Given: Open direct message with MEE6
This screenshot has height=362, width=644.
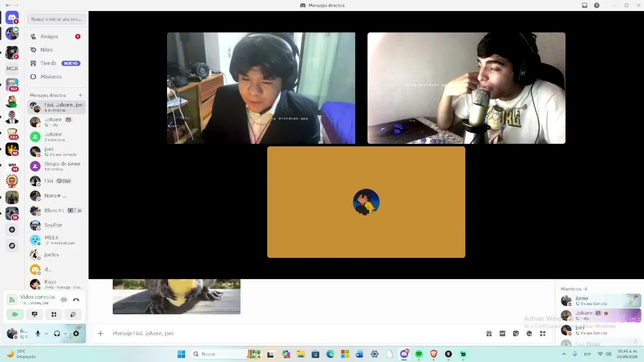Looking at the screenshot, I should [x=56, y=240].
